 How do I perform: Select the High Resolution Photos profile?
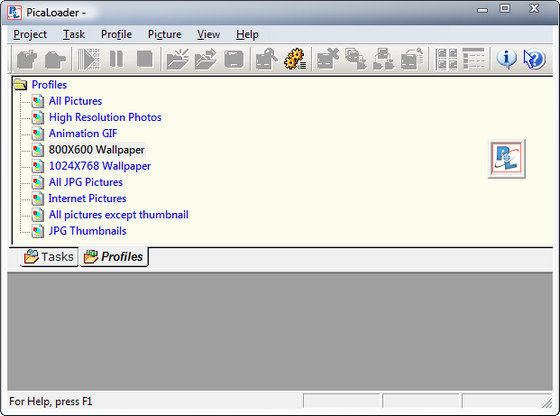coord(105,117)
